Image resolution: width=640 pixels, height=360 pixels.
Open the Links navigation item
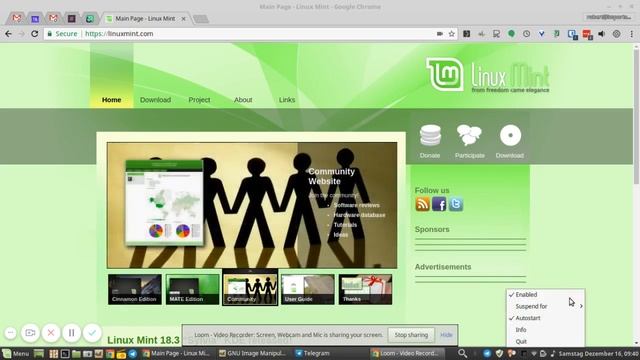pos(287,100)
